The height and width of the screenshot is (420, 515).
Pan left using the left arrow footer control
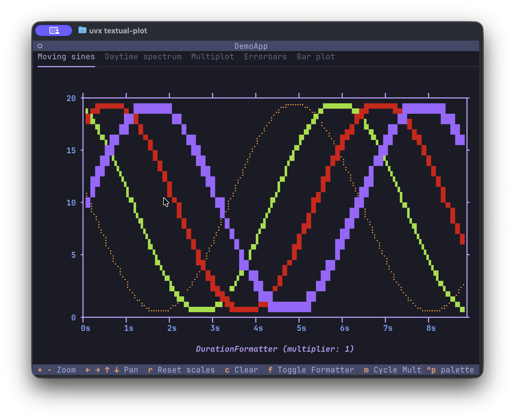pos(88,370)
